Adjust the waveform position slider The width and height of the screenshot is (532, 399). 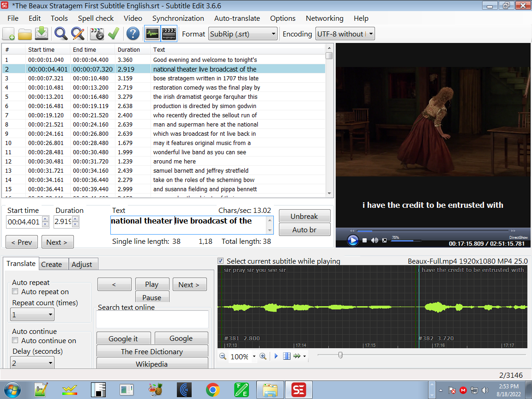point(340,355)
